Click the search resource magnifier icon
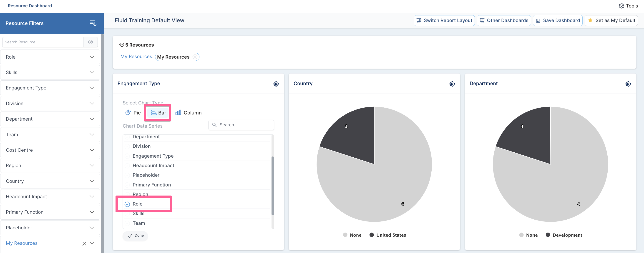Image resolution: width=644 pixels, height=253 pixels. [x=91, y=42]
